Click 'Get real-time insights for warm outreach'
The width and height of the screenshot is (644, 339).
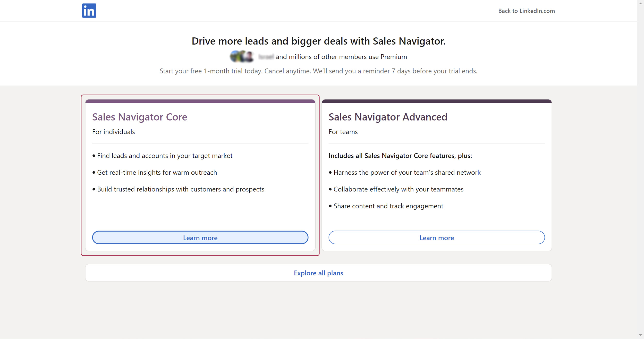[157, 173]
